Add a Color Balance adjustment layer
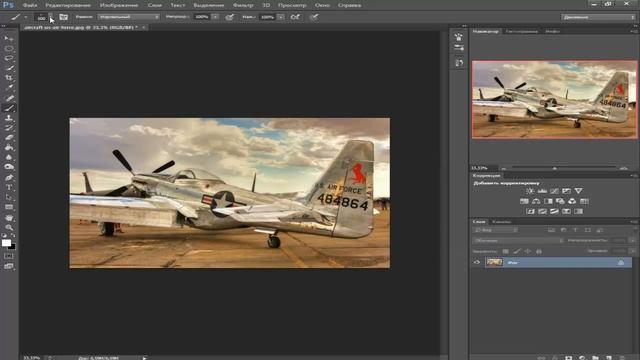This screenshot has height=360, width=640. [536, 201]
